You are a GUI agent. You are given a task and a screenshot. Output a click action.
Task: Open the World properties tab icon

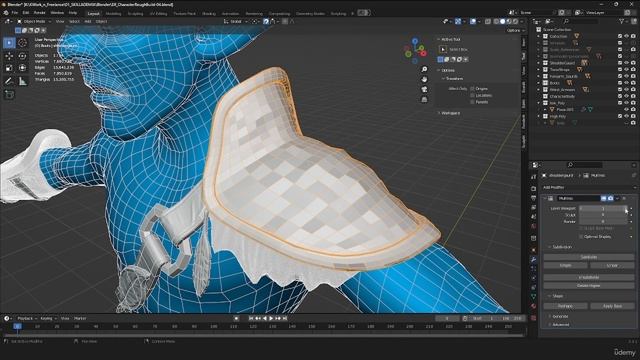point(533,226)
